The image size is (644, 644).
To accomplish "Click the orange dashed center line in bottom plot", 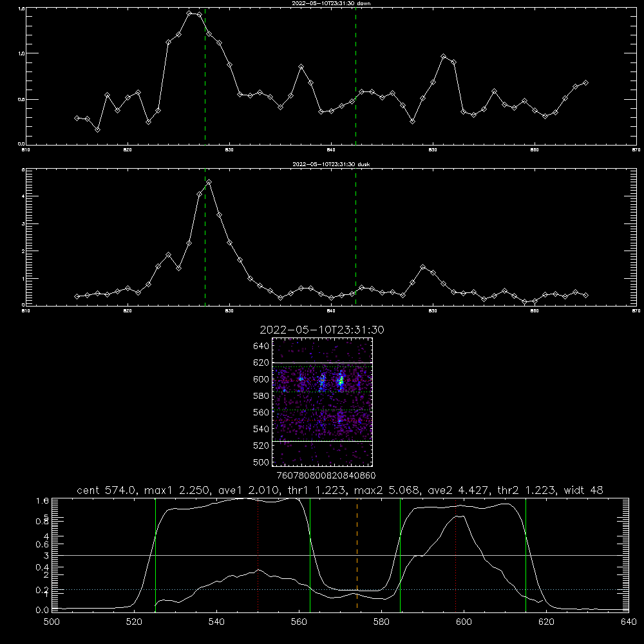I will point(357,554).
